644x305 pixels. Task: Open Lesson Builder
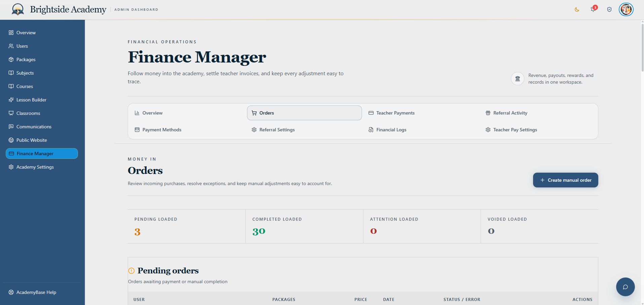42,100
